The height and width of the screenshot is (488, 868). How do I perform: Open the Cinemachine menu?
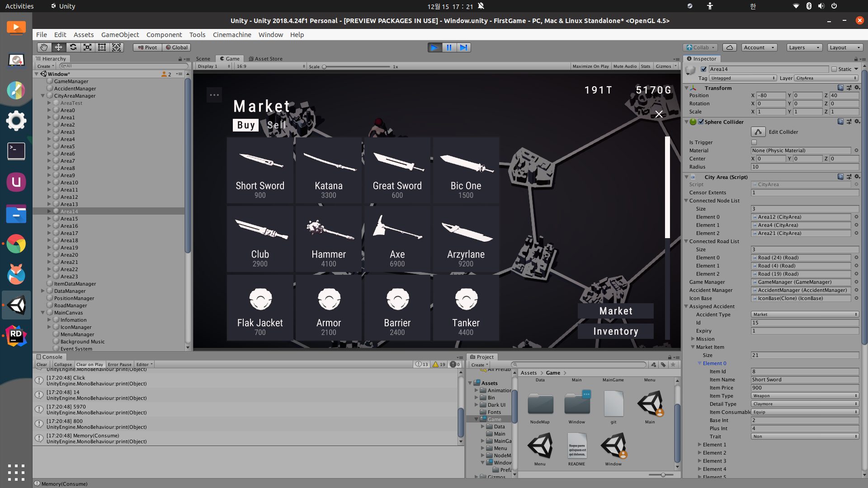[231, 35]
